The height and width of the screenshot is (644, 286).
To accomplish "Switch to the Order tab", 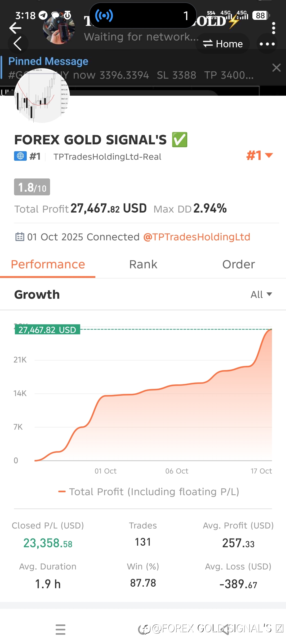I will (x=238, y=264).
